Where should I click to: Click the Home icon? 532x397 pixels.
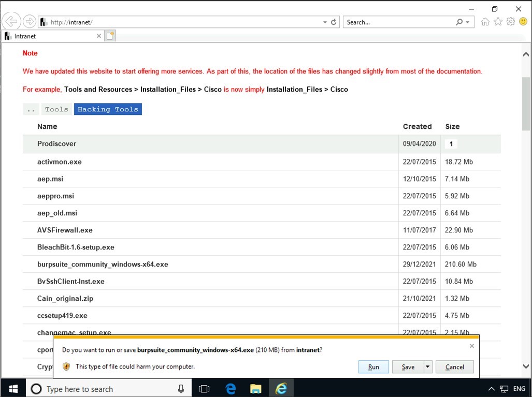point(485,21)
